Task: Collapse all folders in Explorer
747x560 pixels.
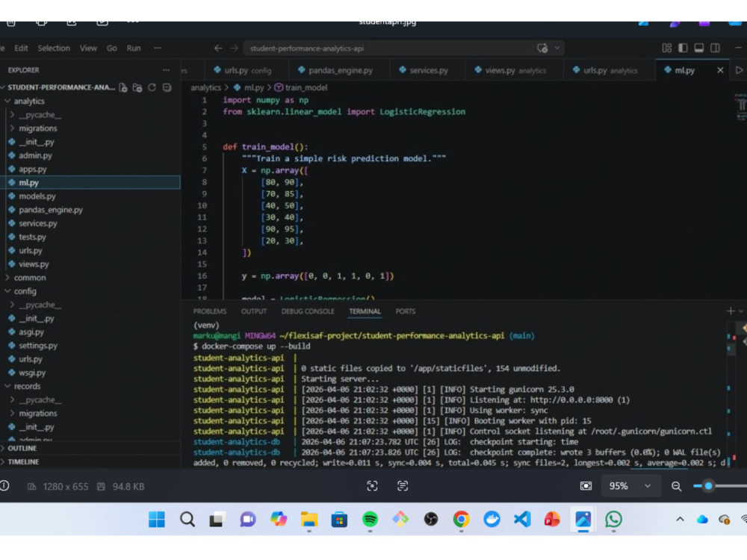Action: [167, 87]
